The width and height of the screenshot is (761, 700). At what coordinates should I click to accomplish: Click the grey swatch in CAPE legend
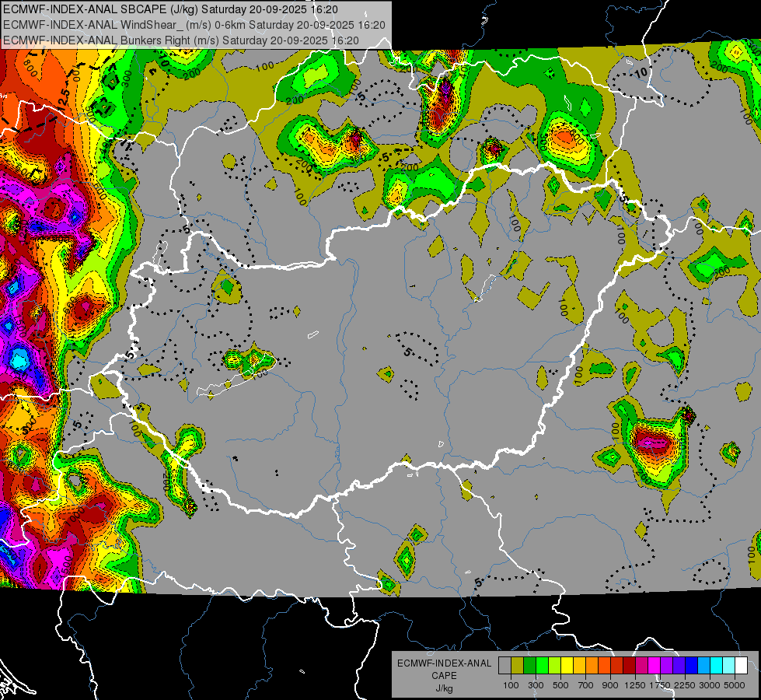tap(504, 665)
